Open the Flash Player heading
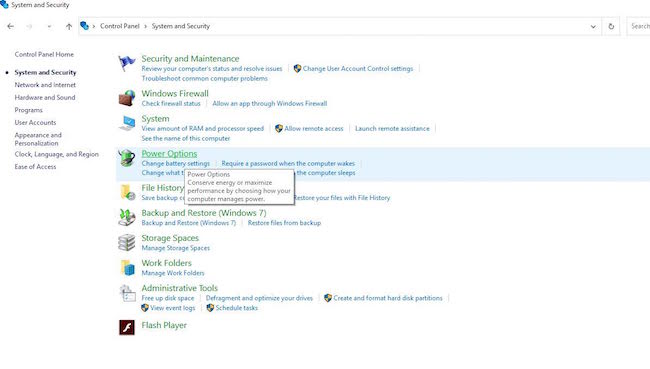This screenshot has width=650, height=369. tap(164, 325)
